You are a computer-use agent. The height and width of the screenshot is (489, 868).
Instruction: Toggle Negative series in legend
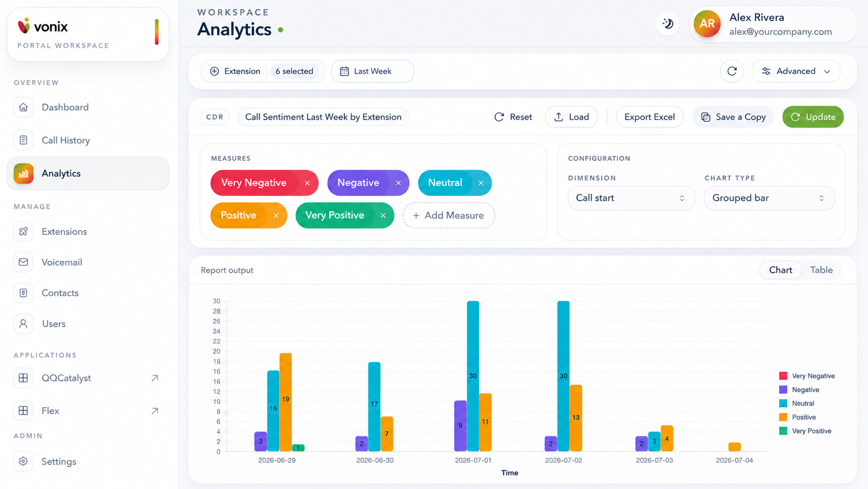coord(799,390)
